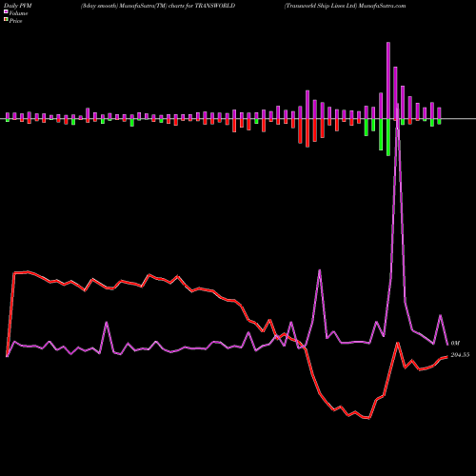Select the 'Volume' legend label
476x476 pixels.
18,13
